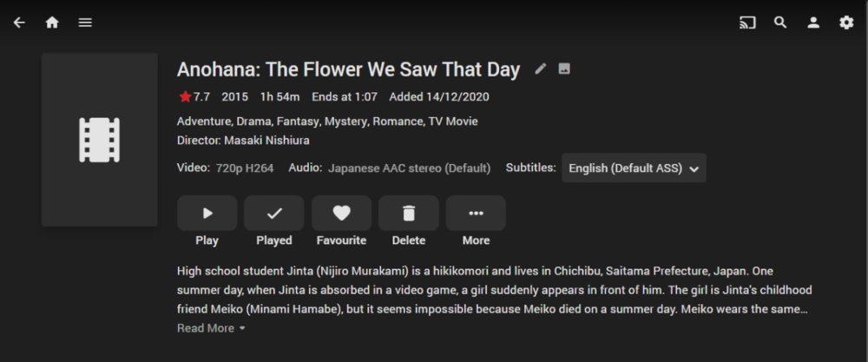Screen dimensions: 868x362
Task: Click the edit metadata pencil icon
Action: point(541,69)
